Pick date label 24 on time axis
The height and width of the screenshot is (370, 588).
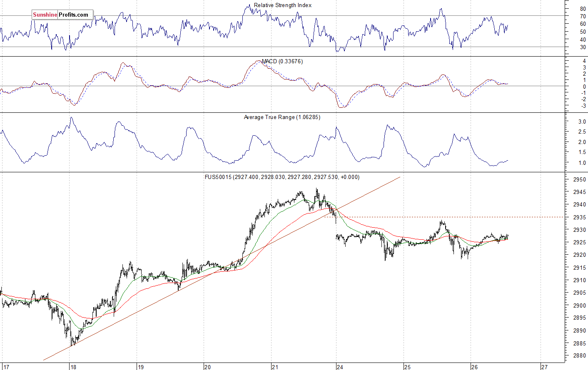pyautogui.click(x=340, y=367)
